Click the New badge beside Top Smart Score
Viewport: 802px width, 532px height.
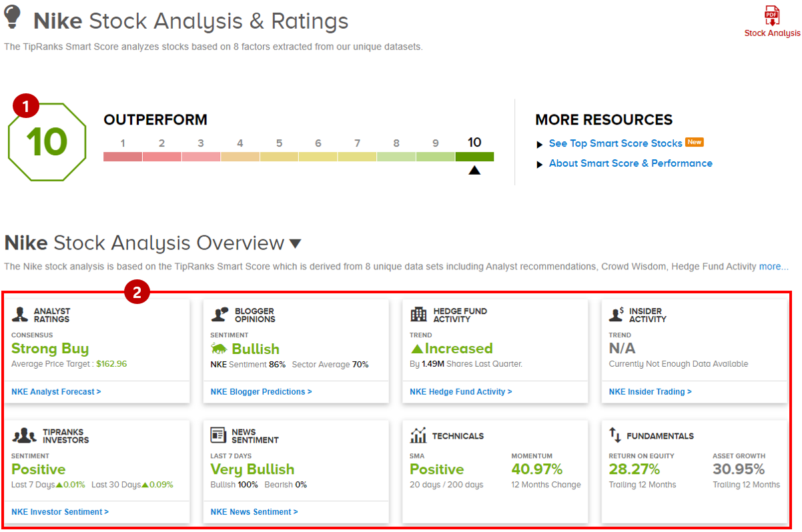695,142
